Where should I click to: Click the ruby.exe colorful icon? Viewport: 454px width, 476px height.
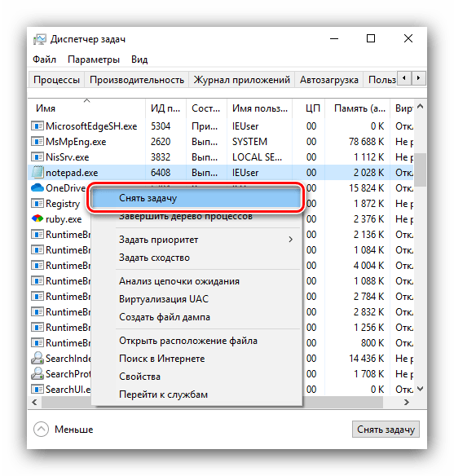(x=37, y=218)
